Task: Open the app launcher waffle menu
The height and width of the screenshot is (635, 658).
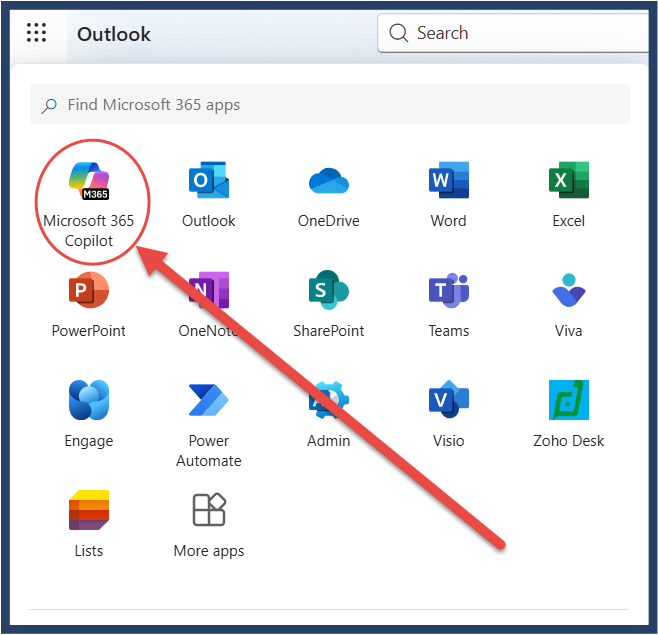Action: 37,33
